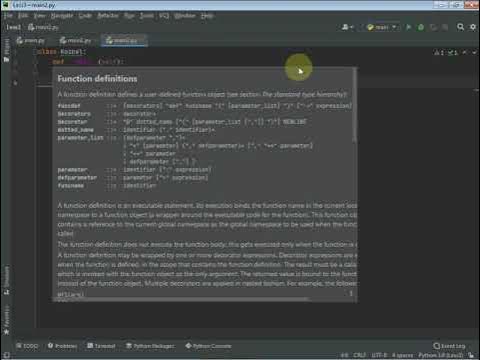Open Search Everywhere magnifier icon
Screen dimensions: 480x360
461,27
